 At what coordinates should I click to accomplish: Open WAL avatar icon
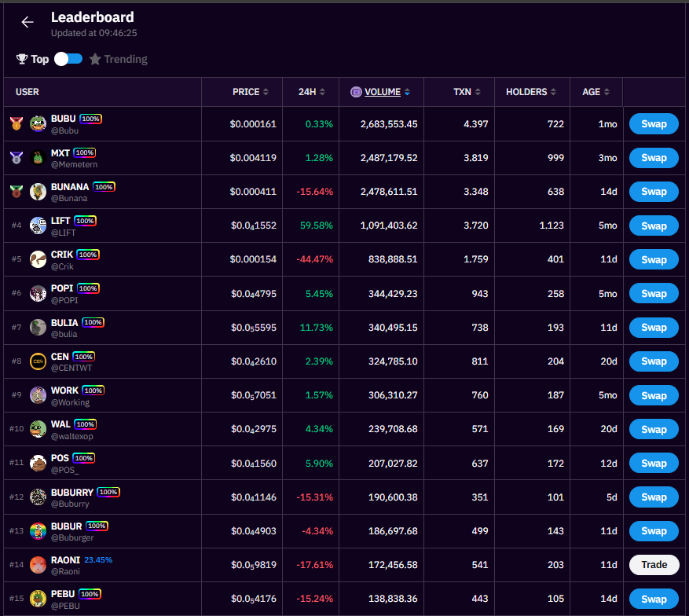(x=38, y=429)
